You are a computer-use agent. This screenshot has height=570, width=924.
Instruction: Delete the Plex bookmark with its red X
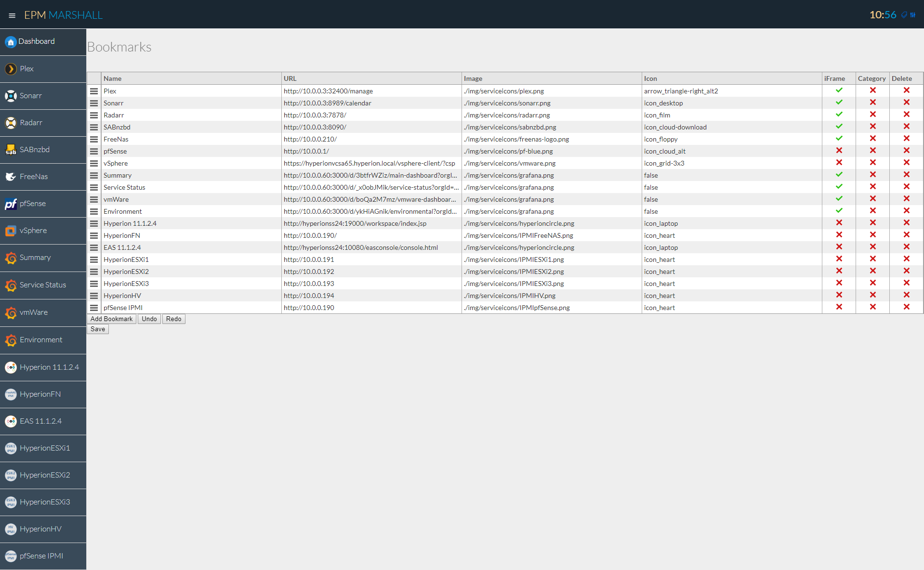click(906, 91)
